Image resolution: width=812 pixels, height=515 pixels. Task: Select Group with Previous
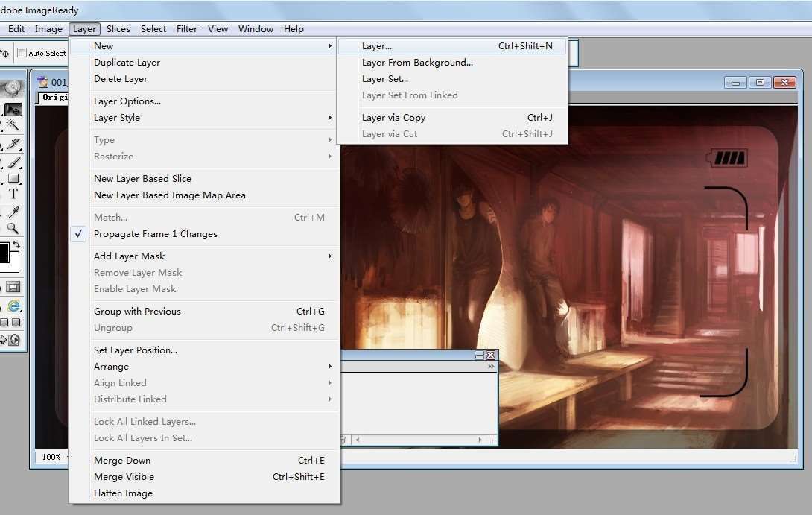pyautogui.click(x=204, y=312)
